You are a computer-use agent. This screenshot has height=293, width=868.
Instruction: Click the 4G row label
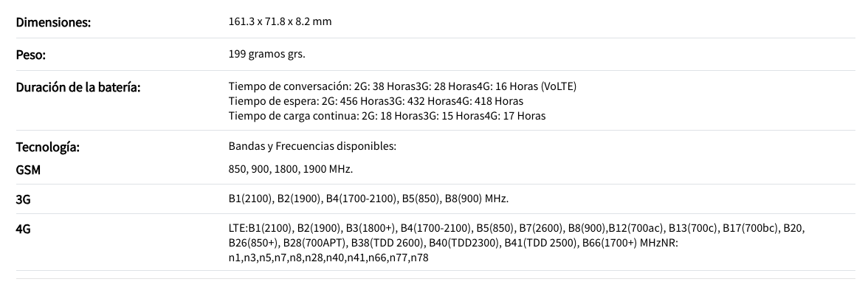tap(24, 229)
